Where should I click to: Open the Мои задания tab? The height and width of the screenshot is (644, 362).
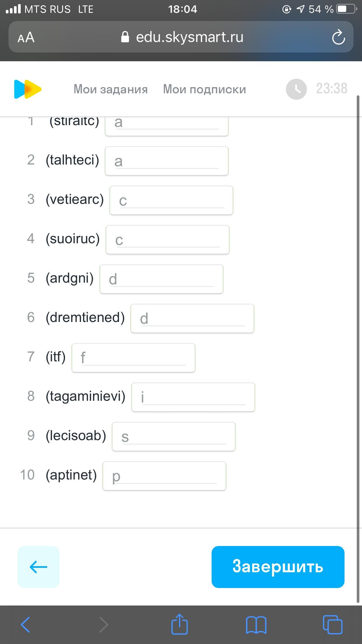[110, 89]
